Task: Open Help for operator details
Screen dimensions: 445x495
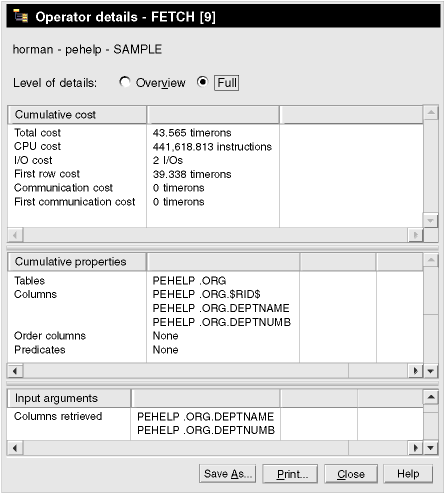Action: click(x=408, y=474)
